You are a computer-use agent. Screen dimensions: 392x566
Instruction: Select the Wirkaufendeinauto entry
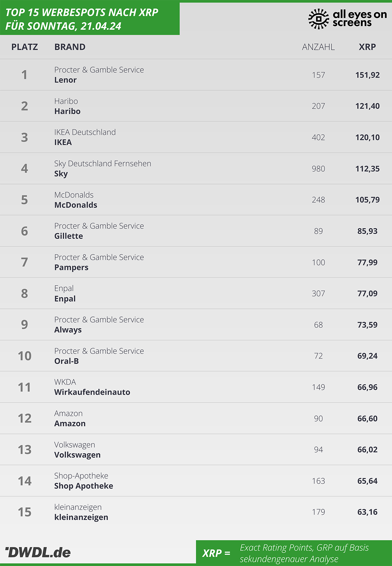click(x=196, y=387)
